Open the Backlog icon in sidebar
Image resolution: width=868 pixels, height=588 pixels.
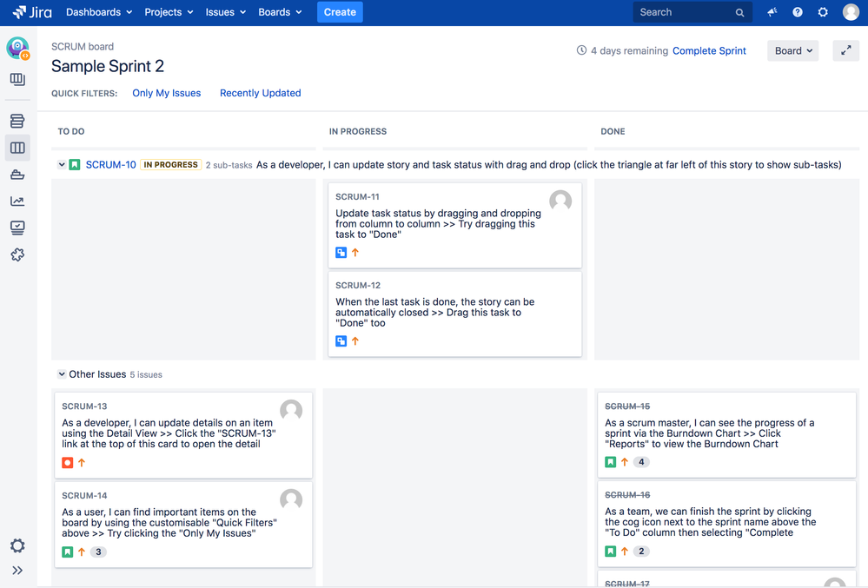coord(17,121)
